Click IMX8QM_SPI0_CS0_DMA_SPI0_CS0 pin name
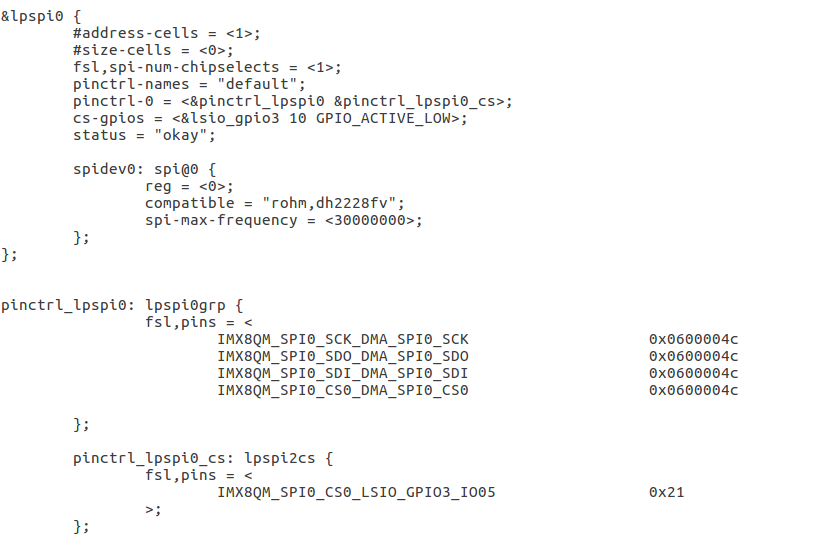This screenshot has height=550, width=823. (x=342, y=390)
